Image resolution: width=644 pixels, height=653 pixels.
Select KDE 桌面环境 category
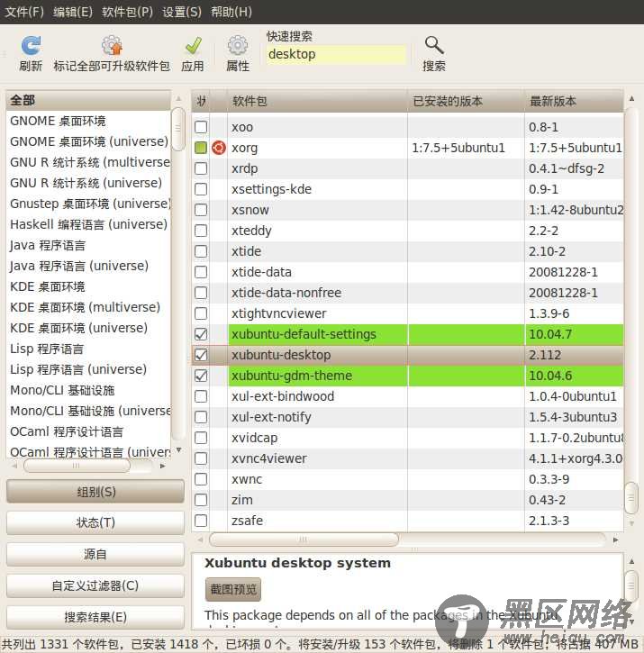click(x=89, y=286)
